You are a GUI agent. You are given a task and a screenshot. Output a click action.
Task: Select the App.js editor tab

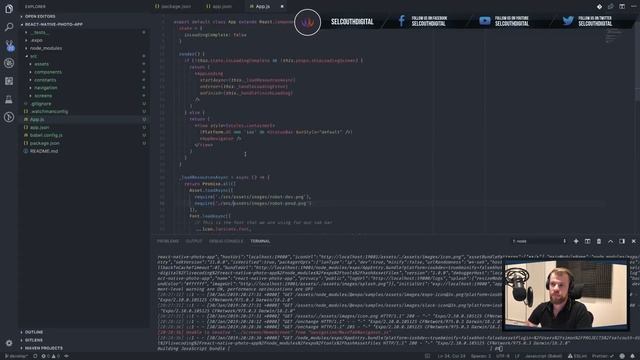pyautogui.click(x=262, y=7)
